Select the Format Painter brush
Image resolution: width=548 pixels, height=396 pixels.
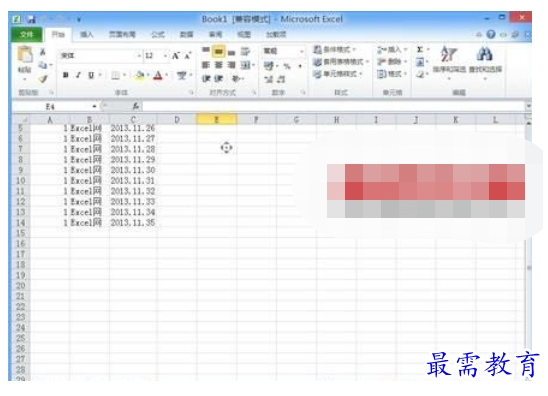tap(43, 79)
